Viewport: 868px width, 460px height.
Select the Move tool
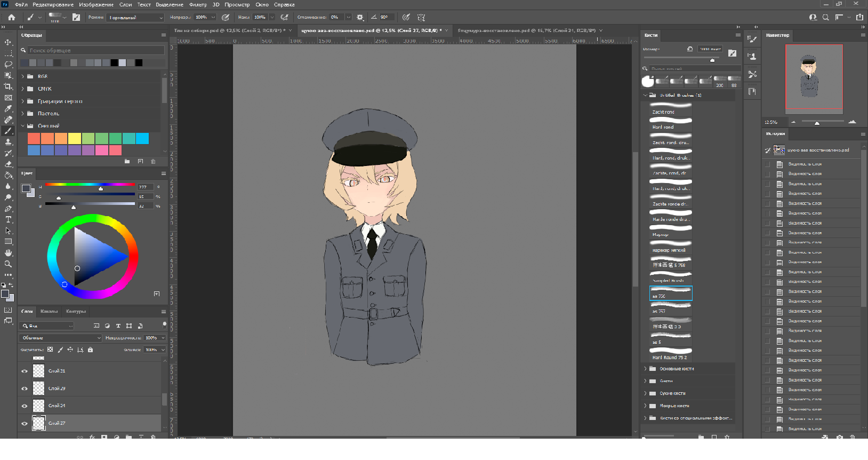coord(8,42)
